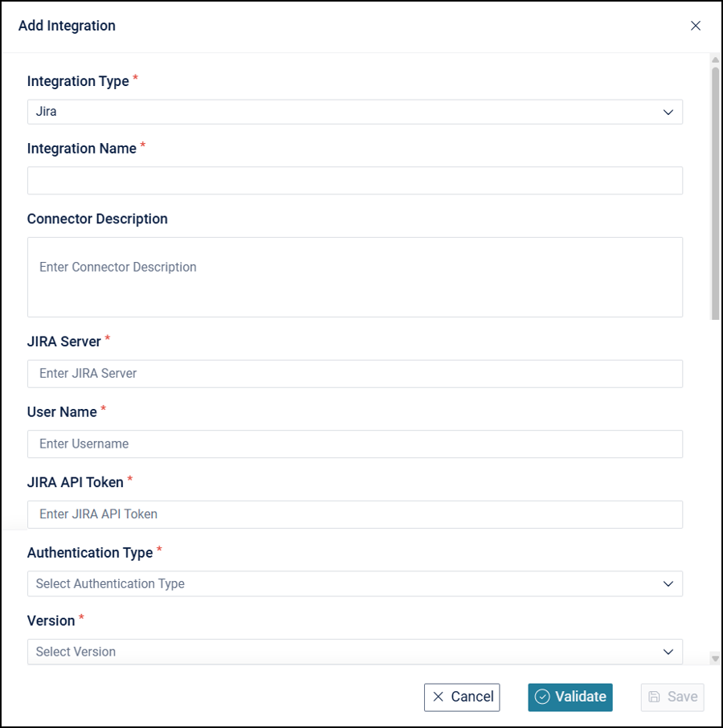Open the Integration Type dropdown showing Jira
This screenshot has width=723, height=728.
pyautogui.click(x=354, y=112)
